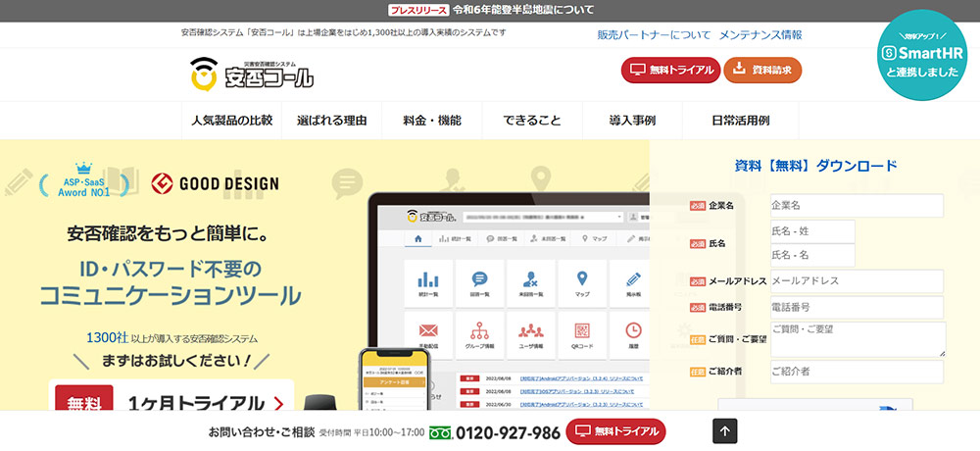The height and width of the screenshot is (451, 980).
Task: Open the SmartHR partnership badge
Action: [922, 55]
